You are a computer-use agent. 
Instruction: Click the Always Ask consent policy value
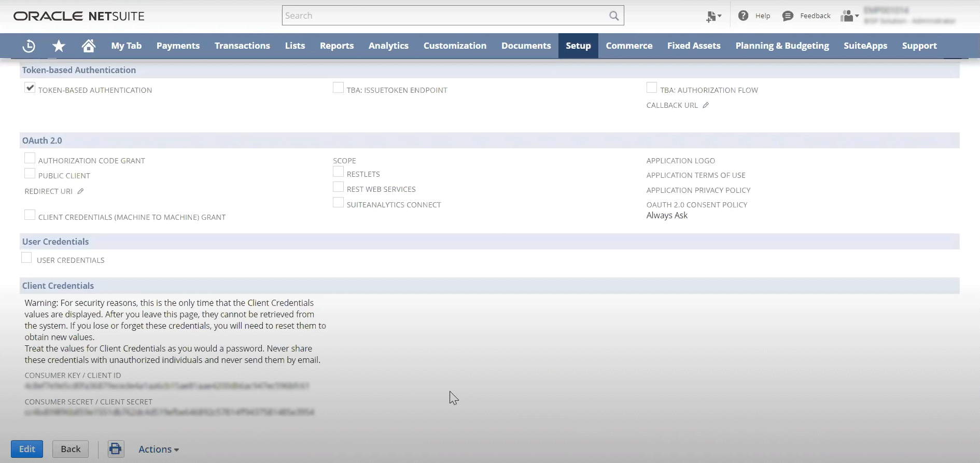667,216
